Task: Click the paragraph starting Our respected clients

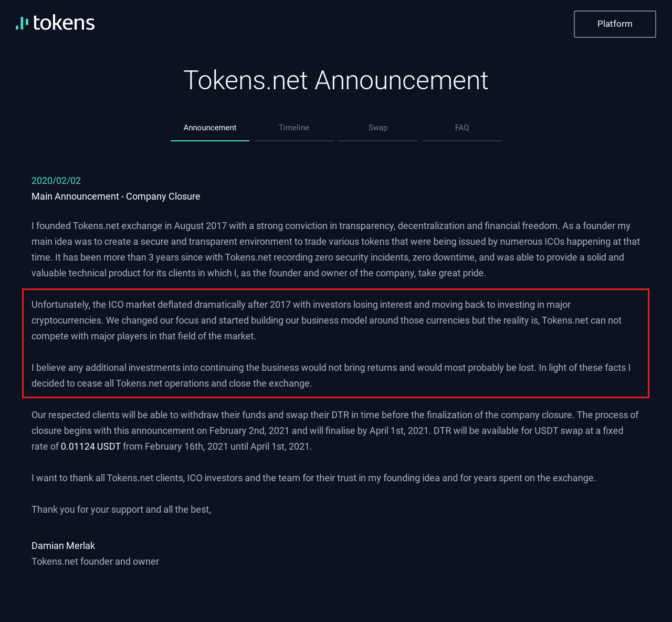Action: [x=335, y=431]
